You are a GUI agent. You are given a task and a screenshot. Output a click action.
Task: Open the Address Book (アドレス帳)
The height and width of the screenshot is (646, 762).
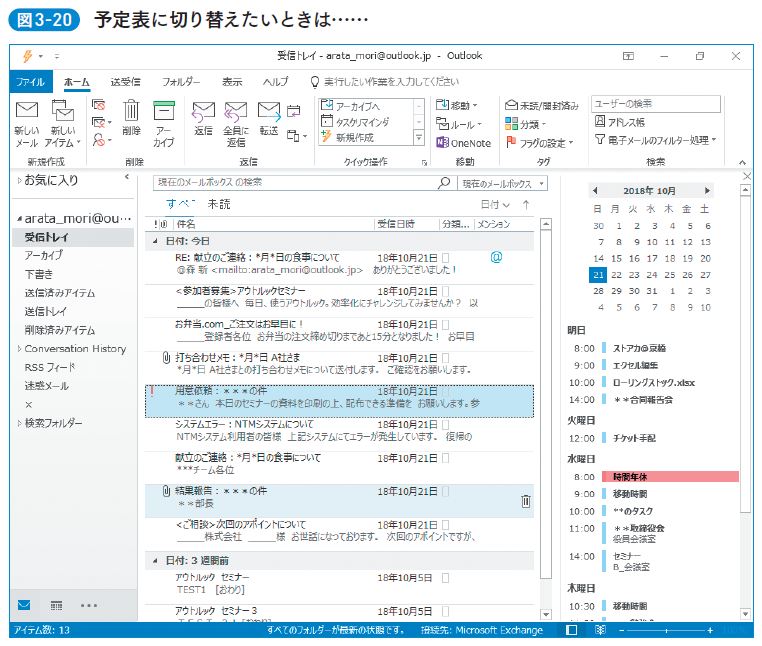(x=620, y=122)
